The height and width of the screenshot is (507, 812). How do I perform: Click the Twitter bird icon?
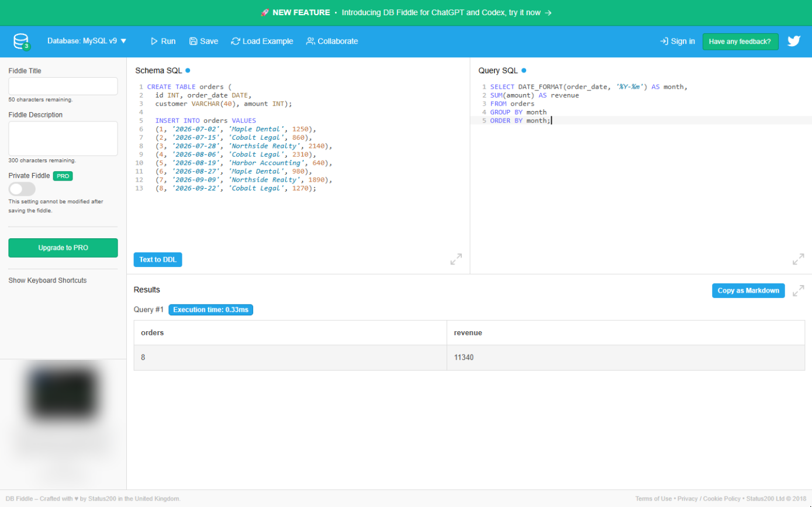coord(793,41)
